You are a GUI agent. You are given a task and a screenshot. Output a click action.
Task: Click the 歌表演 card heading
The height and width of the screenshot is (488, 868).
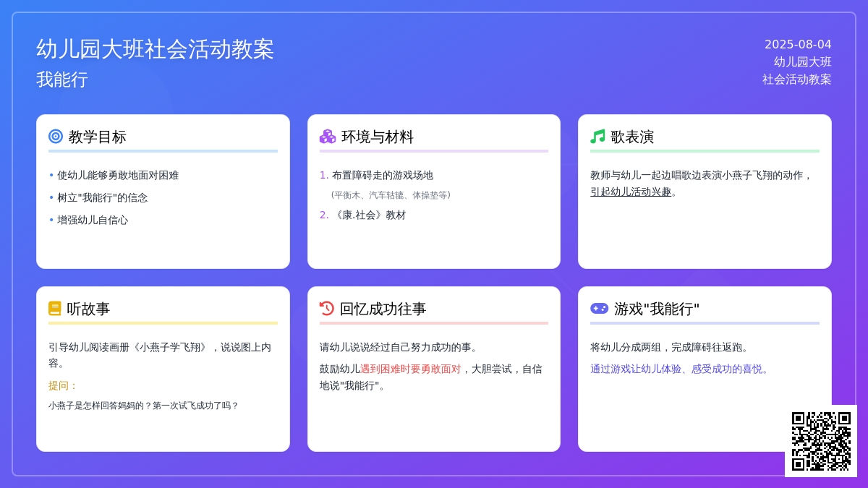click(x=632, y=137)
